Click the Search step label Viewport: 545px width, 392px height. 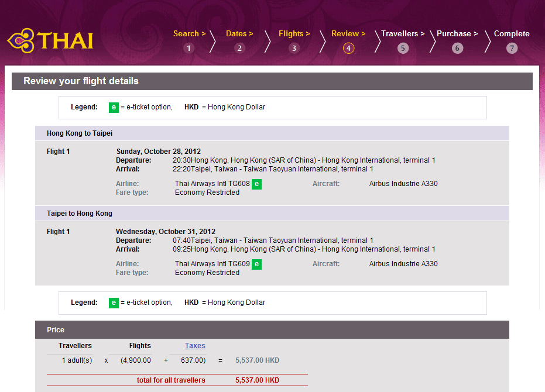click(189, 34)
